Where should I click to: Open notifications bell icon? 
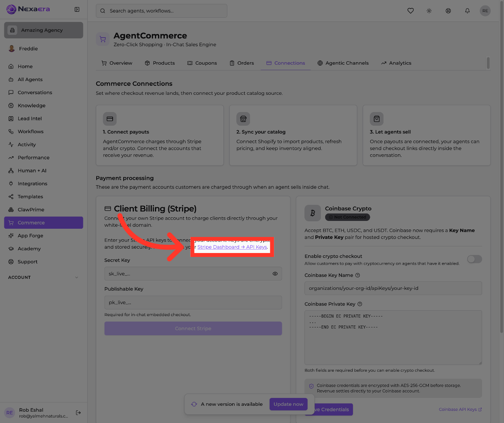coord(467,11)
